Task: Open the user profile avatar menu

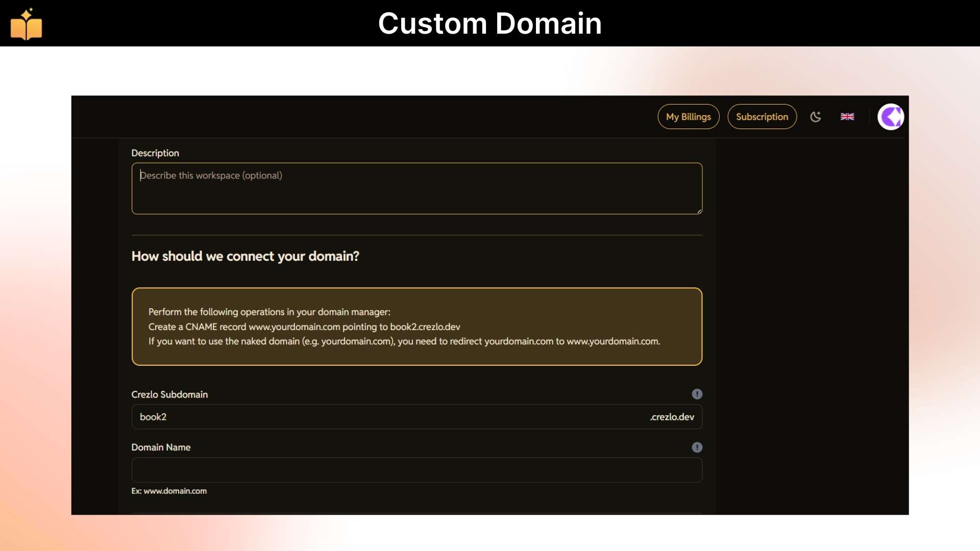Action: pyautogui.click(x=890, y=117)
